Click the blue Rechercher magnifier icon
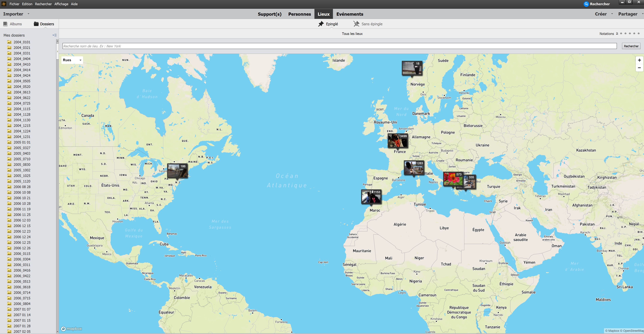Viewport: 644px width, 334px height. 586,4
